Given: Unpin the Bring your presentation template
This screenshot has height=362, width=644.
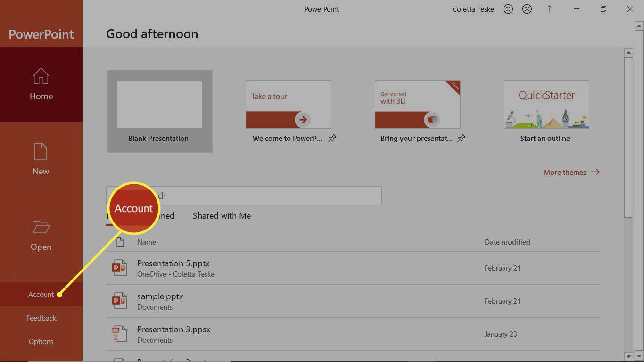Looking at the screenshot, I should pyautogui.click(x=462, y=138).
